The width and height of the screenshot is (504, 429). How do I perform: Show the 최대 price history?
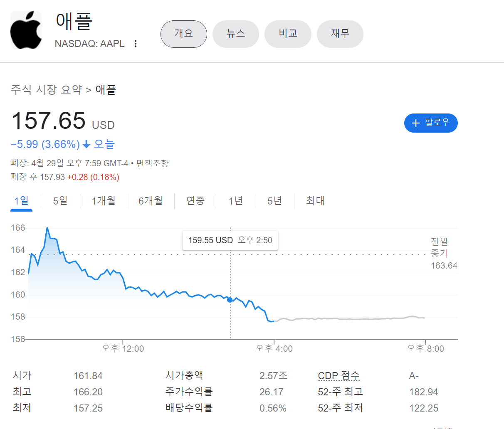tap(313, 201)
